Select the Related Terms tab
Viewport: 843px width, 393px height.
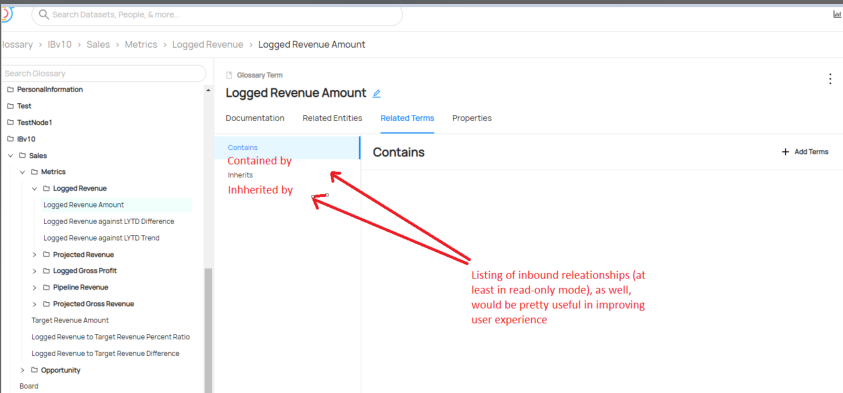click(x=407, y=118)
